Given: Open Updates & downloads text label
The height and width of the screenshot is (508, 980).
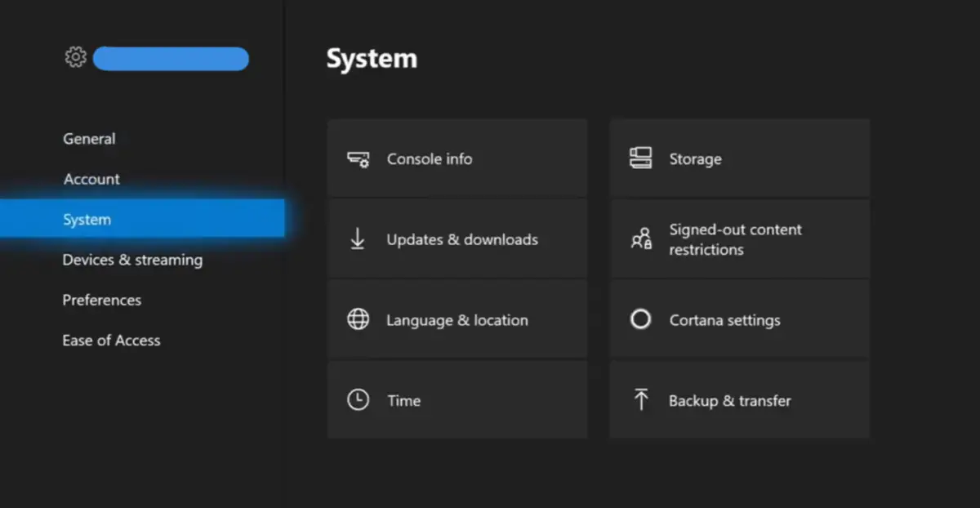Looking at the screenshot, I should 462,239.
